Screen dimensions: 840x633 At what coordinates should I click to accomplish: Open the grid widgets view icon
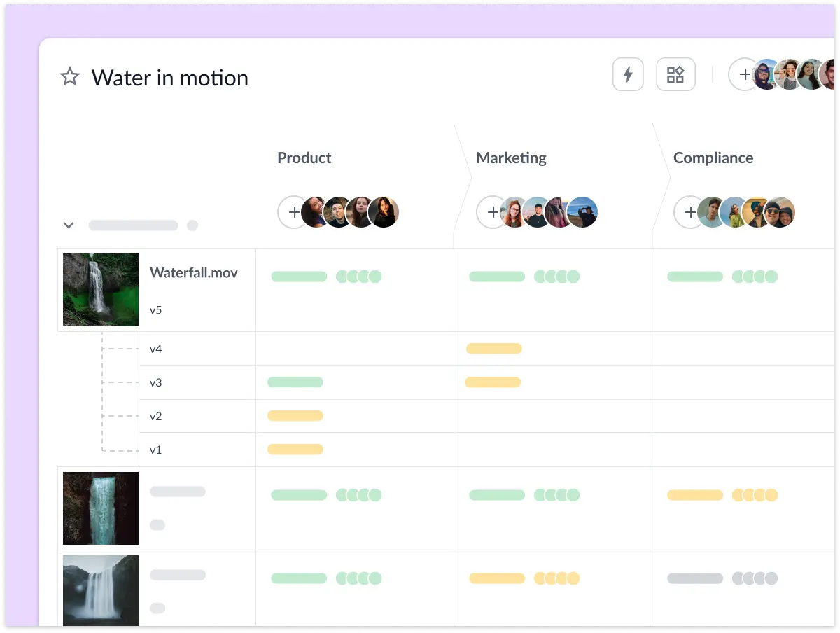tap(675, 74)
